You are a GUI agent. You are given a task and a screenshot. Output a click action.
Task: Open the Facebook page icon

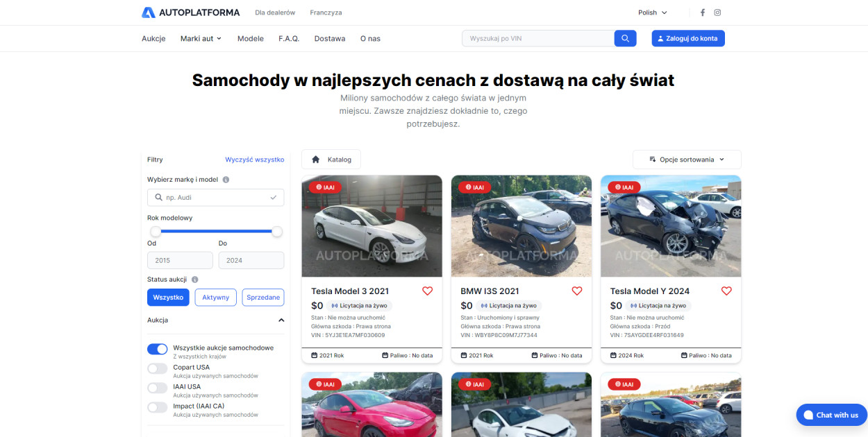coord(703,12)
